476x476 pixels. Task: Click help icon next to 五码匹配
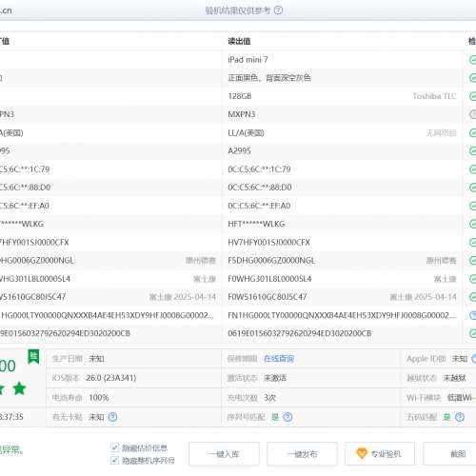point(460,417)
